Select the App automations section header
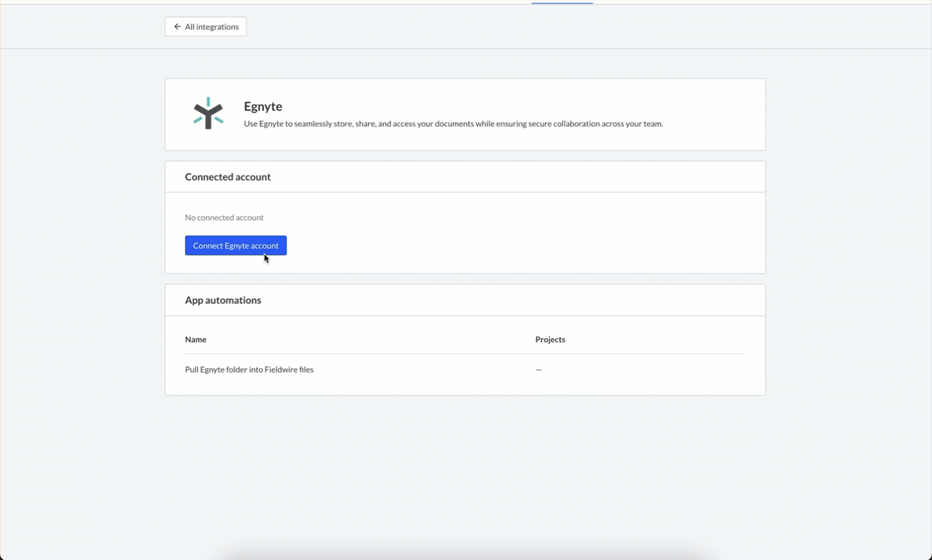This screenshot has width=932, height=560. tap(223, 300)
